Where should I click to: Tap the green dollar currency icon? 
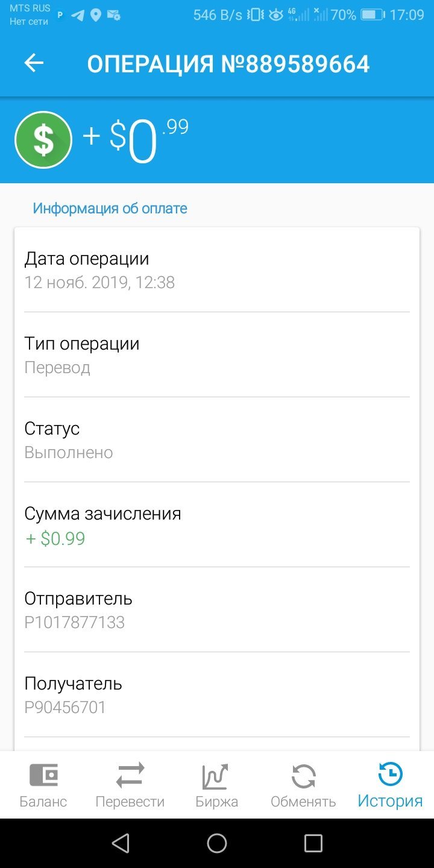[43, 140]
